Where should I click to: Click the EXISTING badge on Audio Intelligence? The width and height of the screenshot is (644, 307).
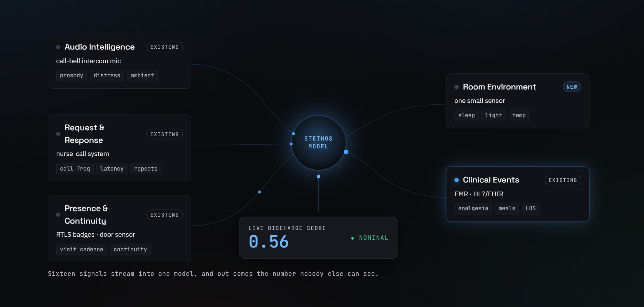165,47
